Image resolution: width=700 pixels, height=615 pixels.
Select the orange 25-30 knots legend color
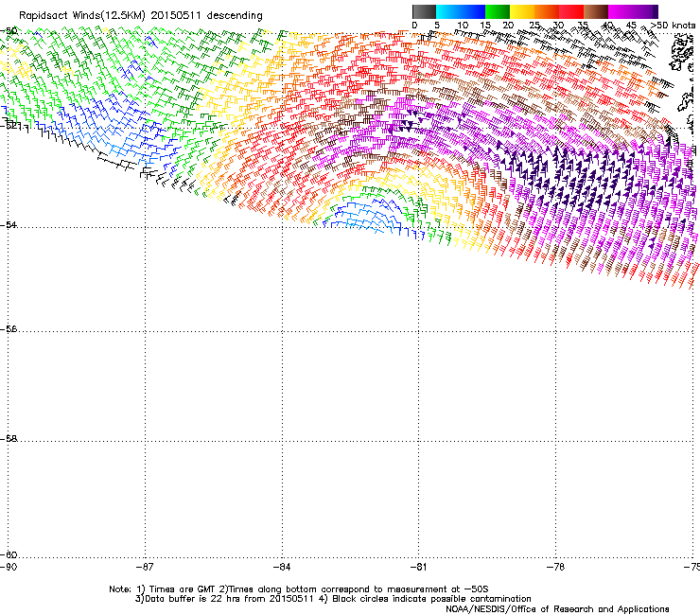547,11
